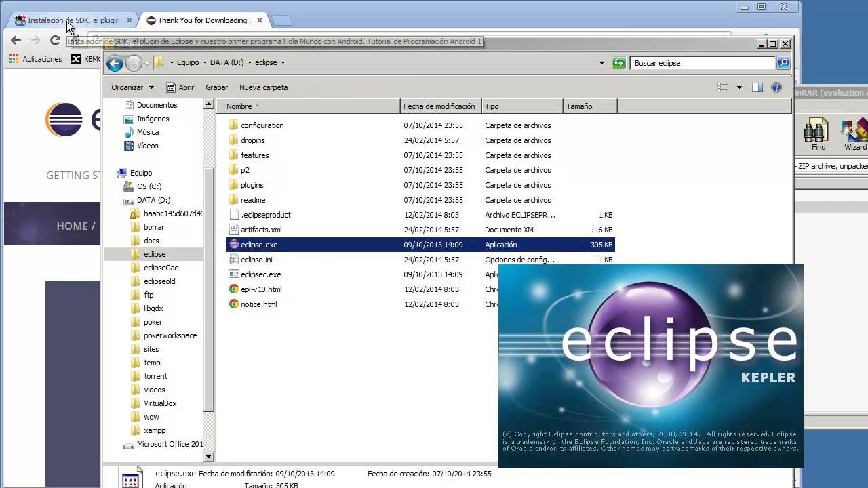The image size is (868, 488).
Task: Switch to Thank You for Downloading tab
Action: pos(202,20)
